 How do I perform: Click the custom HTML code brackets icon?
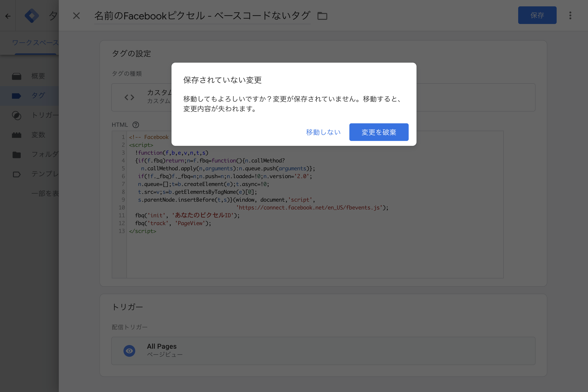[x=129, y=97]
